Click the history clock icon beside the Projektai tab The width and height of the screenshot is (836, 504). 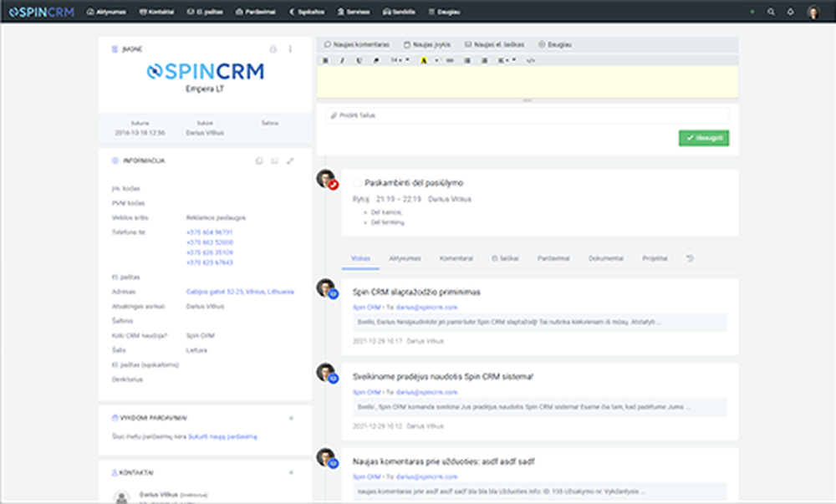coord(690,259)
